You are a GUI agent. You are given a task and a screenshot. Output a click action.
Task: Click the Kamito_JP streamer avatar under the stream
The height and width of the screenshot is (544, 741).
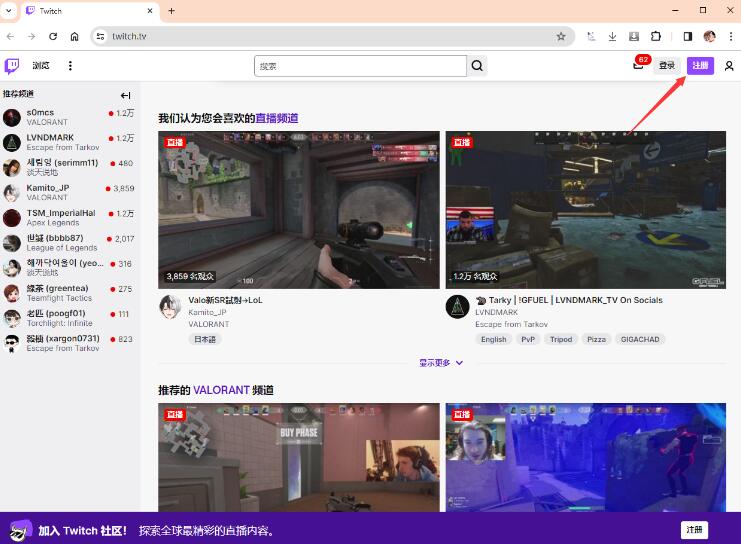[170, 307]
